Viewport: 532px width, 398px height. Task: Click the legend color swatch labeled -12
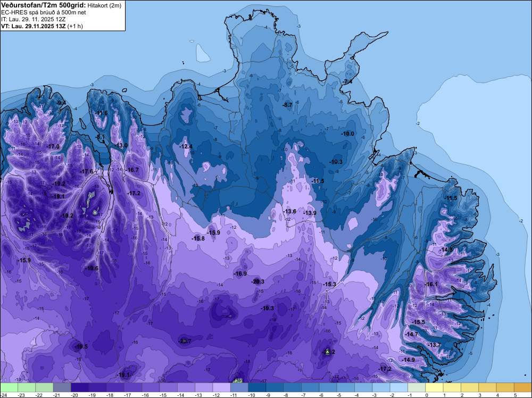coord(221,387)
